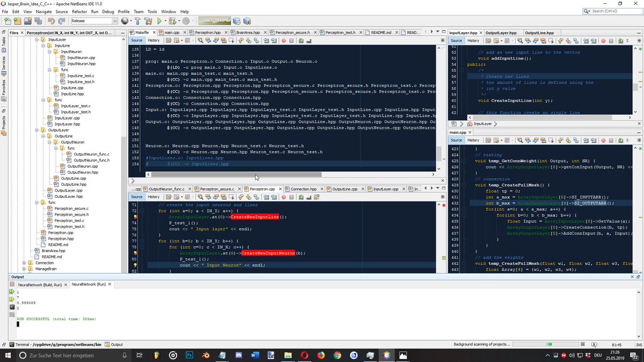Click the Save All toolbar icon
Viewport: 644px width, 362px height.
click(x=39, y=21)
